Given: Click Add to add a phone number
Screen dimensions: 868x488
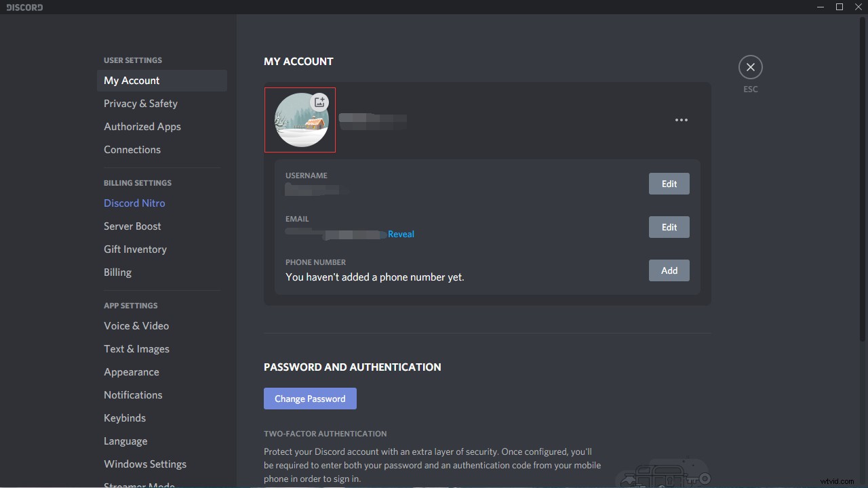Looking at the screenshot, I should point(669,270).
